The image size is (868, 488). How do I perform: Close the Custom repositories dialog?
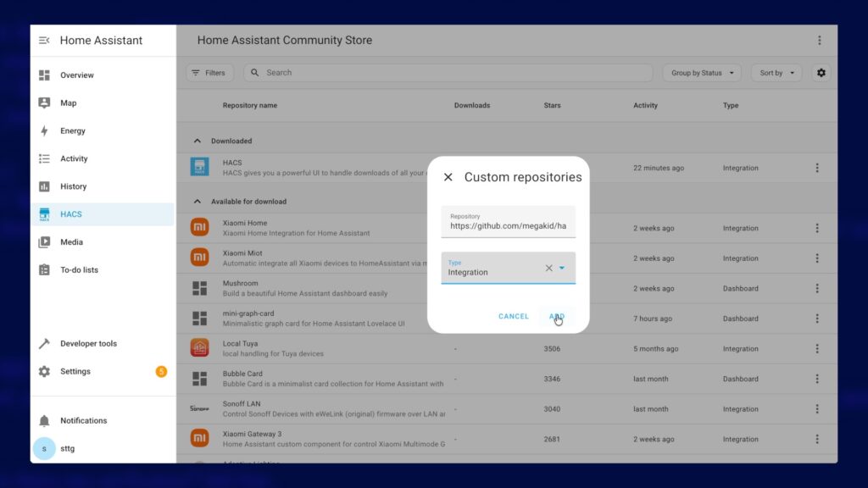pos(448,177)
